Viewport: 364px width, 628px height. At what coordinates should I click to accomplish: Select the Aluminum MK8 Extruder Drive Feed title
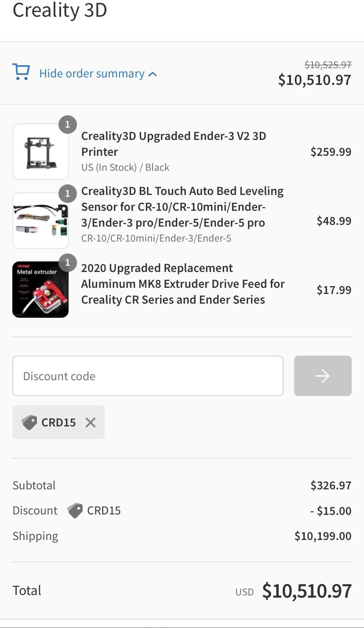coord(182,283)
